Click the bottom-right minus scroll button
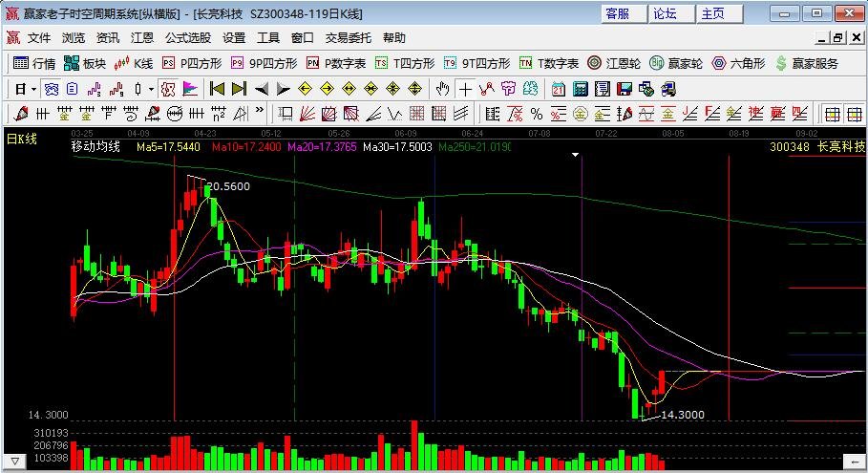Screen dimensions: 868x473 click(x=853, y=461)
